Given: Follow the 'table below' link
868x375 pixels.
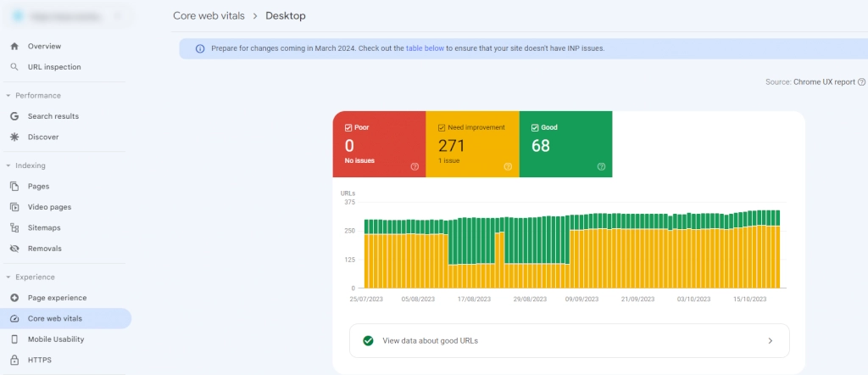Looking at the screenshot, I should 425,48.
